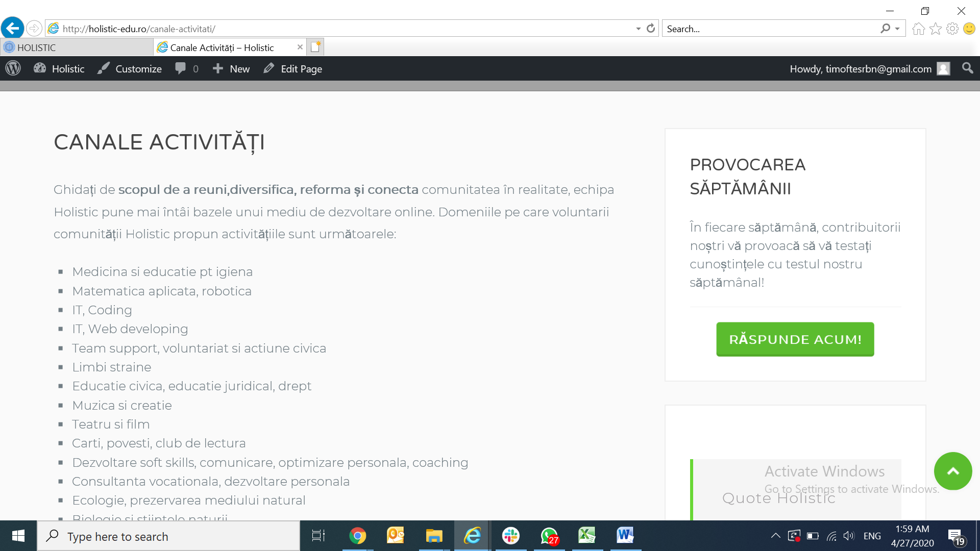Open the WordPress logo menu
The image size is (980, 551).
point(13,68)
